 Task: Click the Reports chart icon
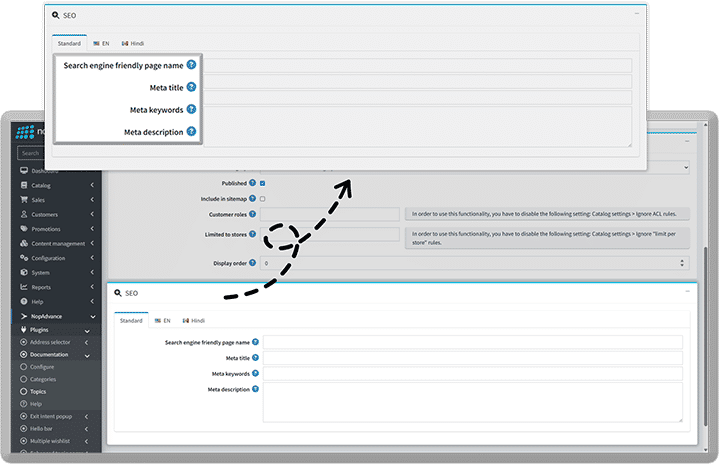(24, 287)
